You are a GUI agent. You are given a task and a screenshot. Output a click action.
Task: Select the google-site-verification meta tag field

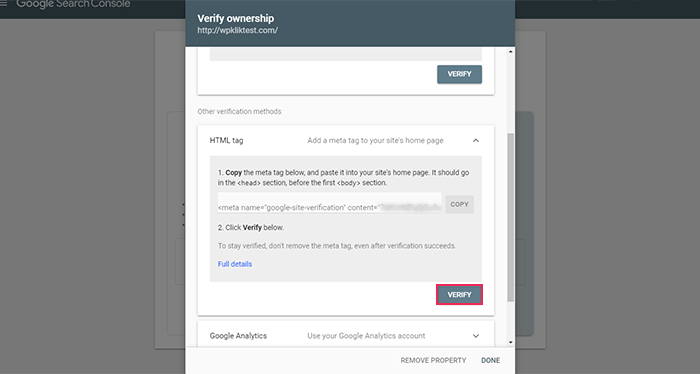pos(329,203)
